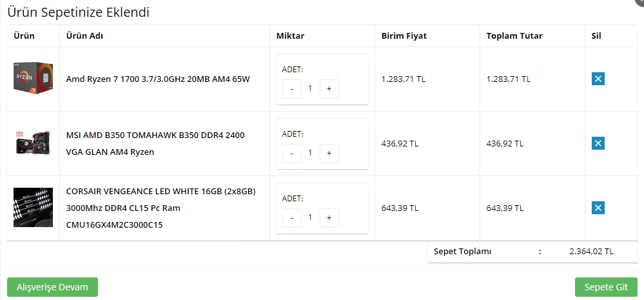Open the Ryzen 7 product thumbnail
The height and width of the screenshot is (300, 644).
pyautogui.click(x=33, y=78)
